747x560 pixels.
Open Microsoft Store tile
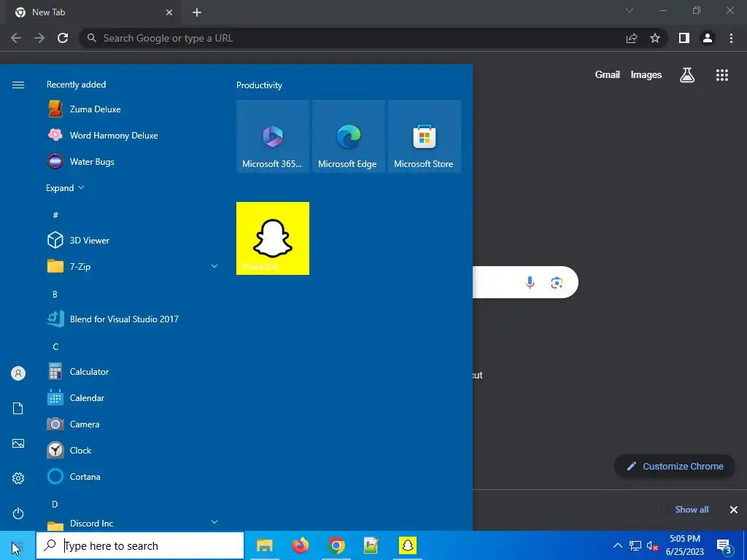click(425, 136)
